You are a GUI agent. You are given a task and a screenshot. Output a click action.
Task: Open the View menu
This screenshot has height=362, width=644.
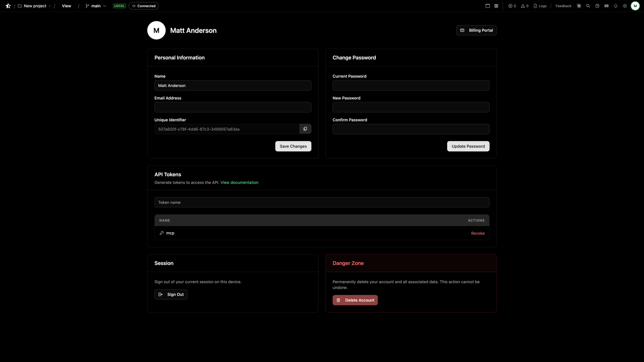[x=66, y=6]
